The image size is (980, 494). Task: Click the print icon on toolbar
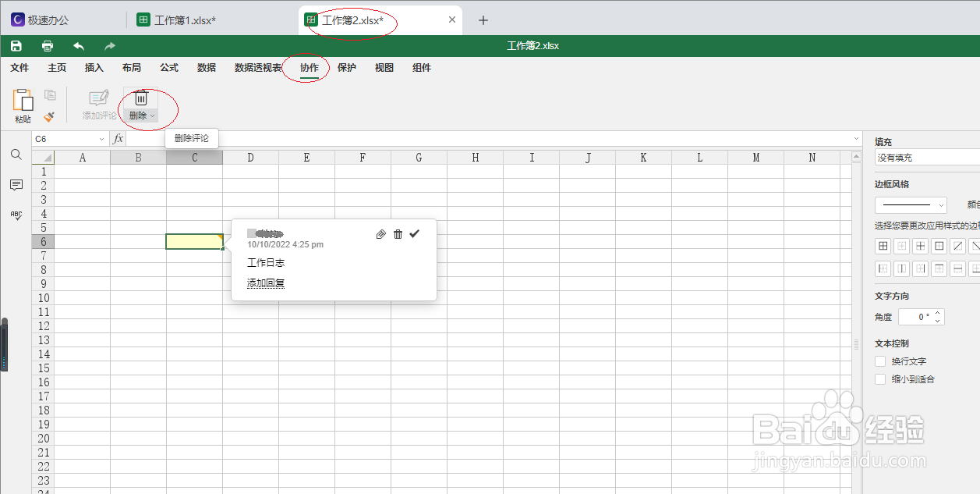click(47, 45)
